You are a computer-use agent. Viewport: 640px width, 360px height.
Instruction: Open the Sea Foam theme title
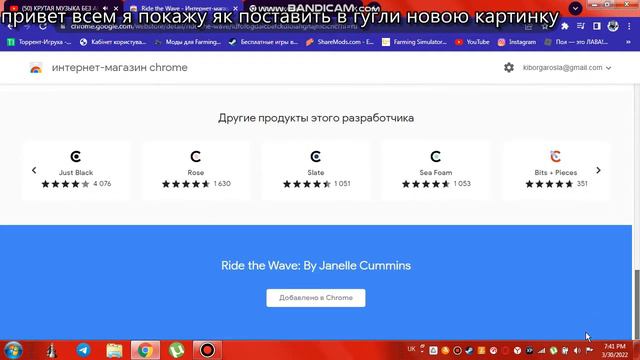coord(436,173)
